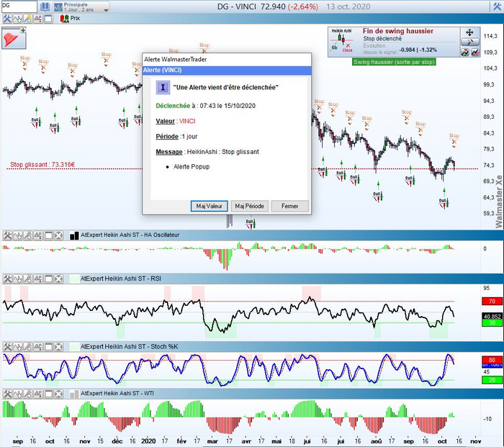Click Swing Haussier (sortie par stop) green label

(x=394, y=62)
